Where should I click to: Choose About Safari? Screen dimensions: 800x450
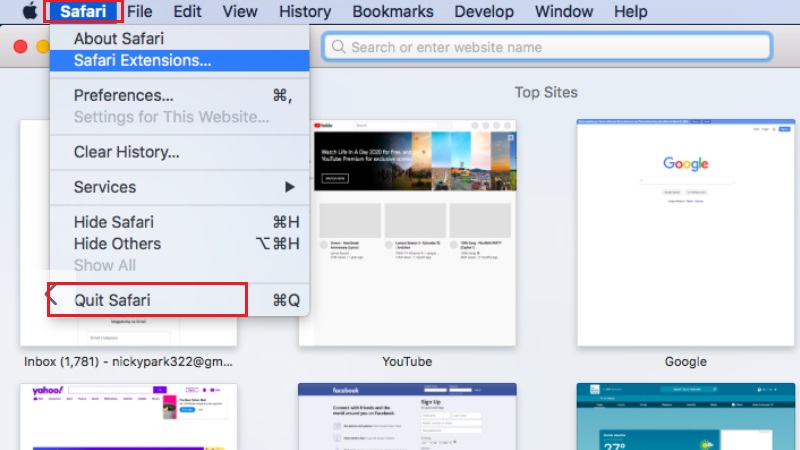pyautogui.click(x=180, y=38)
